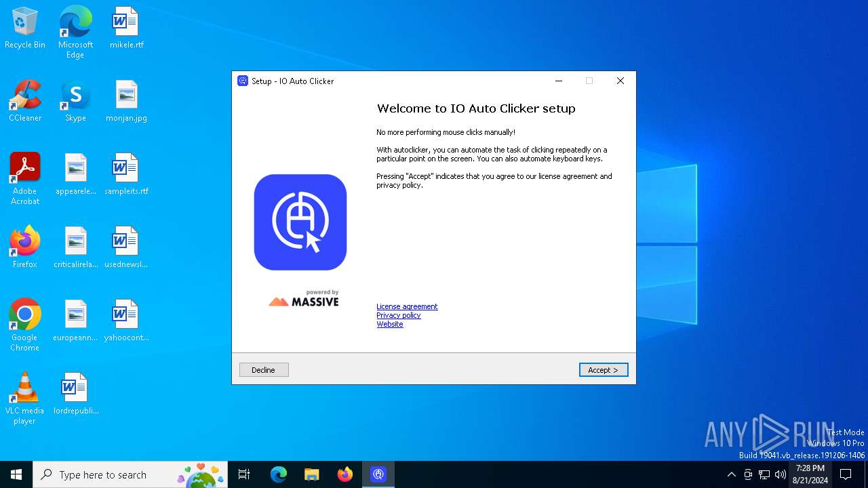Click the Decline button in setup
This screenshot has width=868, height=488.
[264, 370]
